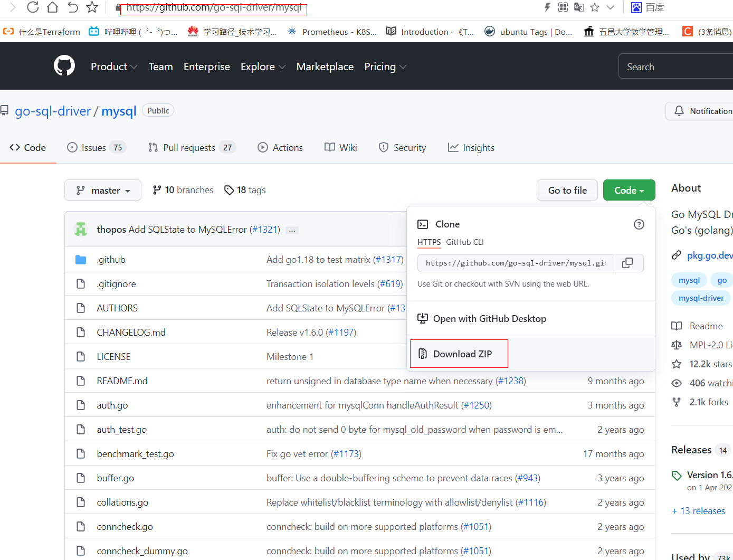This screenshot has width=733, height=560.
Task: Open the buffer.go file
Action: pos(115,478)
